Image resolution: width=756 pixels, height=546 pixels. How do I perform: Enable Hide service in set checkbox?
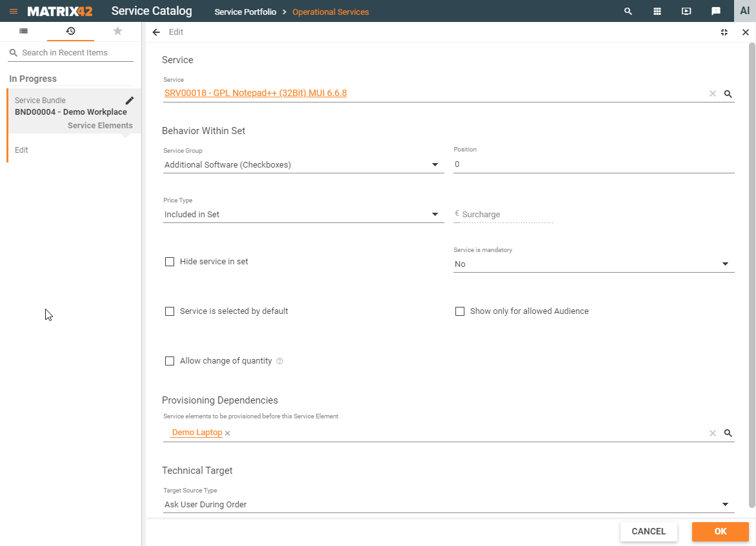pos(170,262)
